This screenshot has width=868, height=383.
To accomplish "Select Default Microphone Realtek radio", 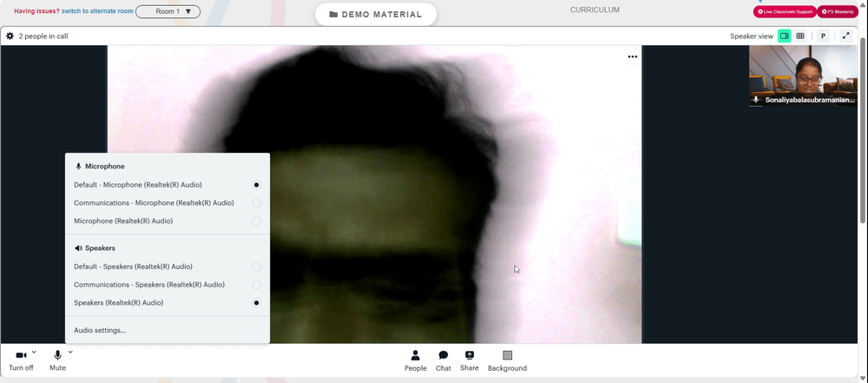I will click(256, 185).
